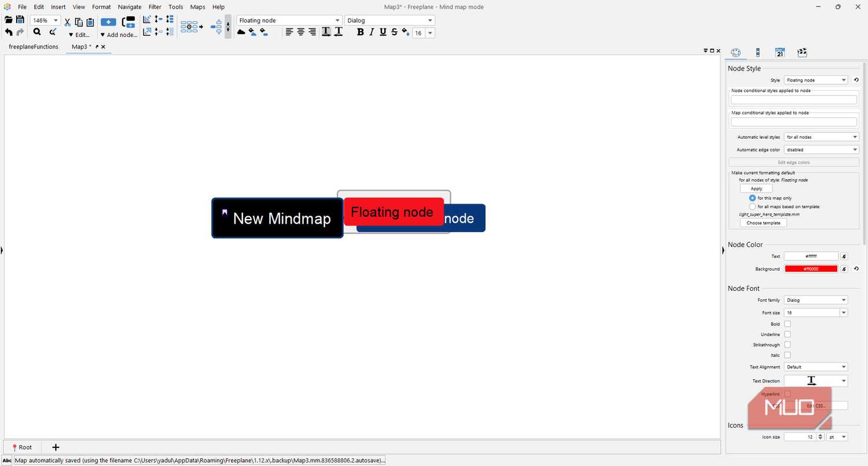Screen dimensions: 868x466
Task: Select 'for all maps based on template' option
Action: pyautogui.click(x=752, y=206)
